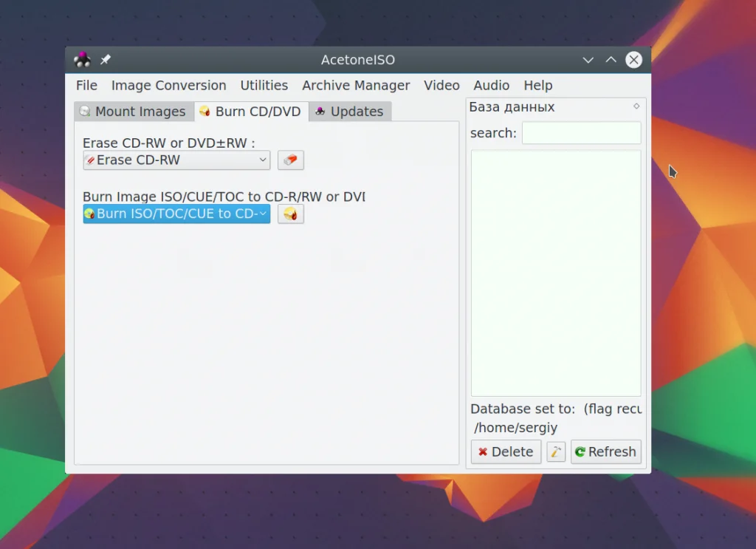756x549 pixels.
Task: Open the File menu
Action: [87, 86]
